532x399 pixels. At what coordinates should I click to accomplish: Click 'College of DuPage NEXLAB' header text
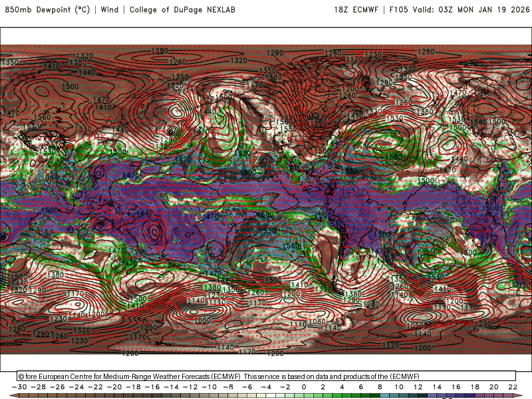tap(182, 9)
